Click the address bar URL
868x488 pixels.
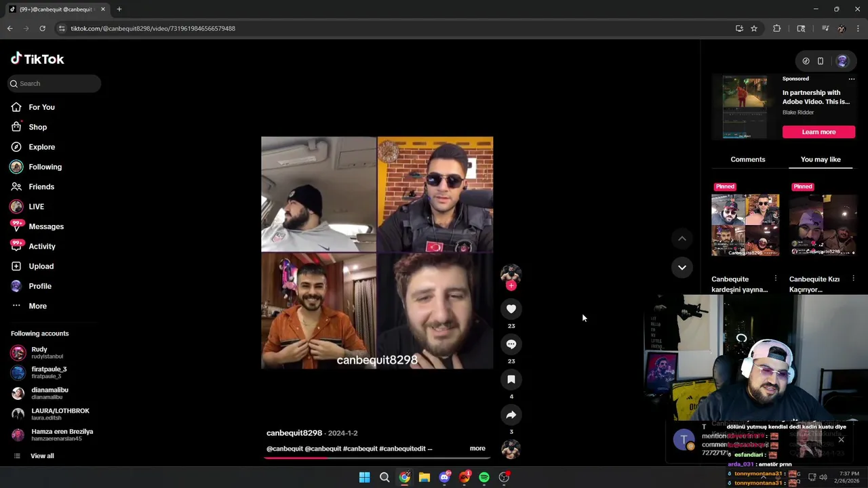pos(153,28)
